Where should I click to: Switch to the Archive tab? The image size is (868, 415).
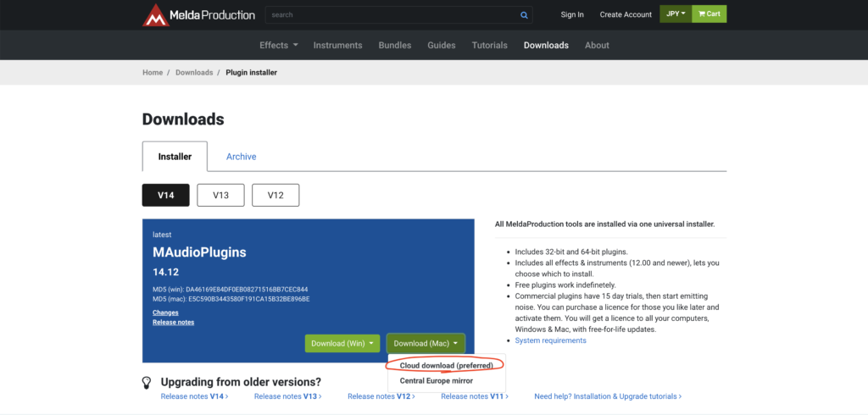click(241, 157)
